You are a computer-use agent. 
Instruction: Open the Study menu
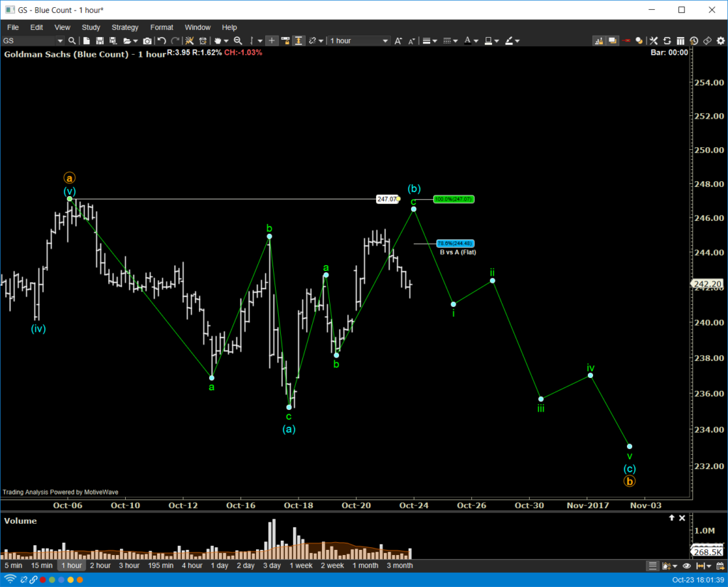(x=90, y=28)
